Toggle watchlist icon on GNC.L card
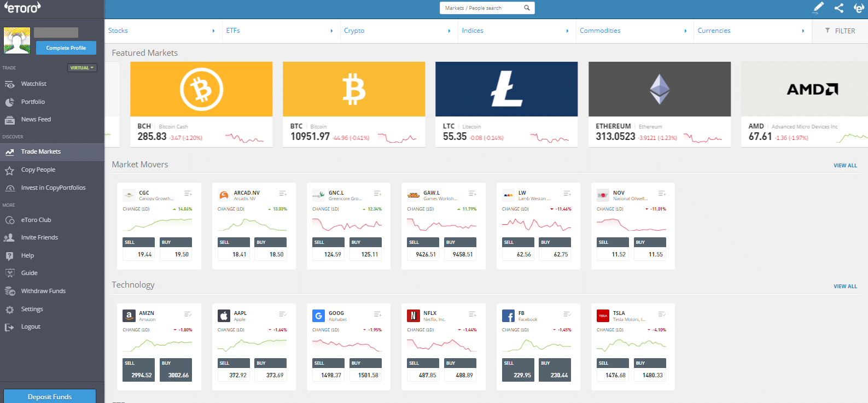Image resolution: width=868 pixels, height=403 pixels. pyautogui.click(x=377, y=194)
